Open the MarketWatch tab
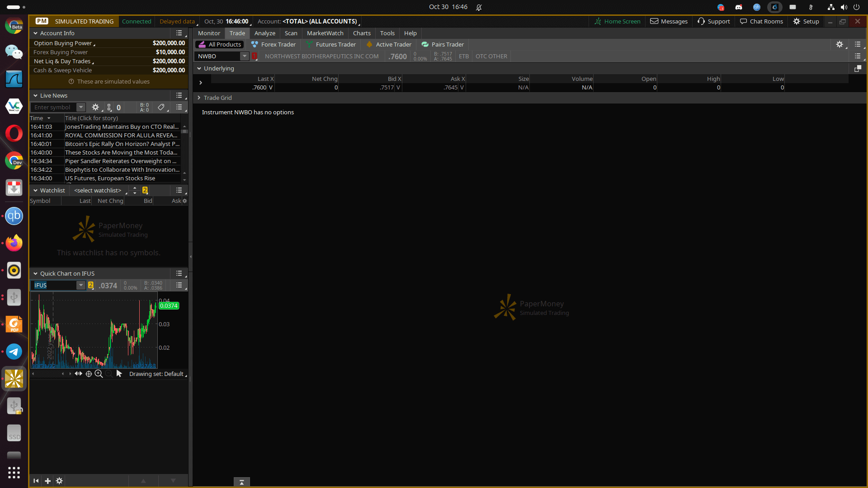This screenshot has width=868, height=488. coord(325,33)
